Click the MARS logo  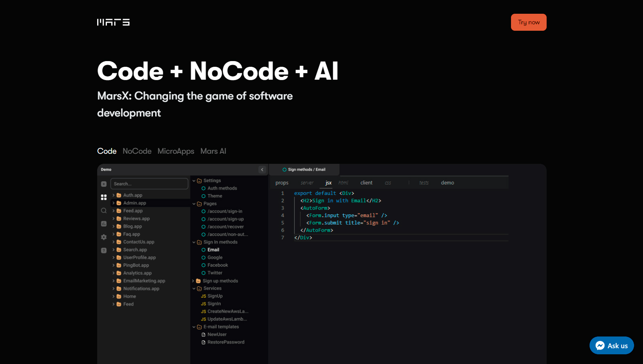(x=113, y=22)
